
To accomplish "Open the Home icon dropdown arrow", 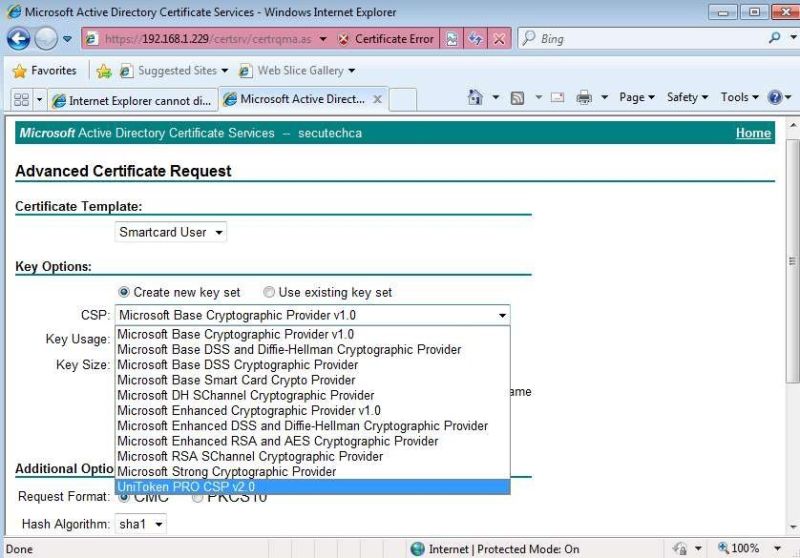I will pyautogui.click(x=495, y=97).
